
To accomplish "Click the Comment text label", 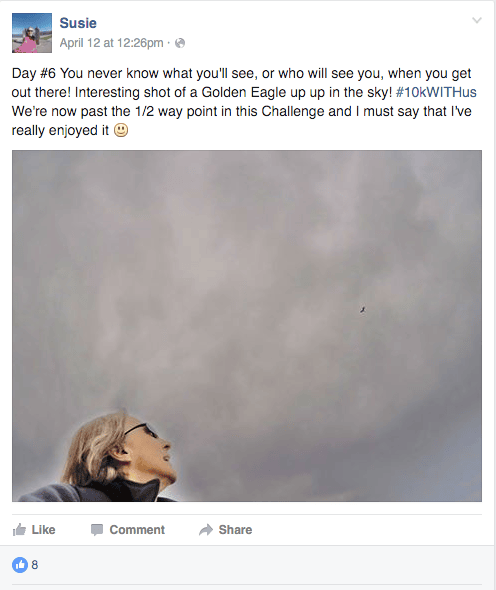I will 137,530.
